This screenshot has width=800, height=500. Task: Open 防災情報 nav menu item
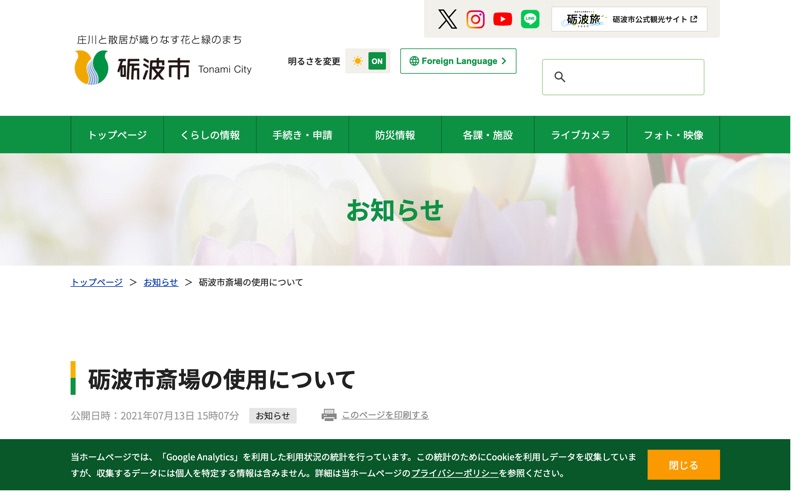coord(395,135)
